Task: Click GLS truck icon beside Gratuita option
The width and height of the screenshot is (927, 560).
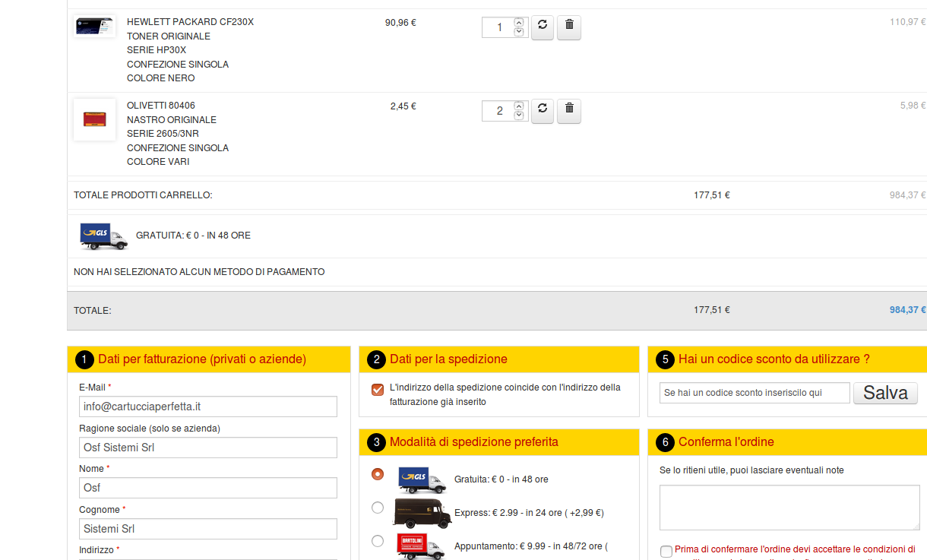Action: point(422,480)
